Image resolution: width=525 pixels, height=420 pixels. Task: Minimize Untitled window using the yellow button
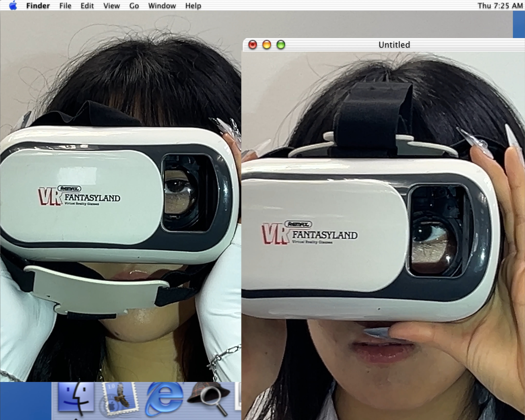[267, 45]
